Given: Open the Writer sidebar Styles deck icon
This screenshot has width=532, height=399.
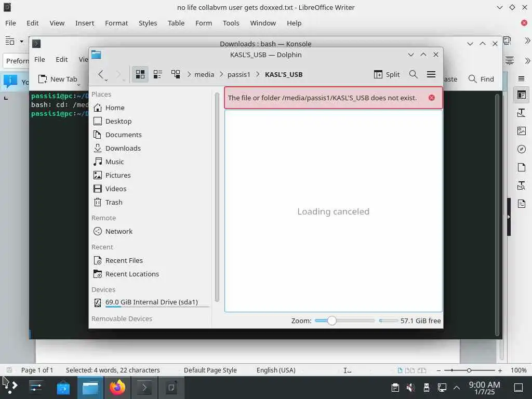Looking at the screenshot, I should 522,113.
